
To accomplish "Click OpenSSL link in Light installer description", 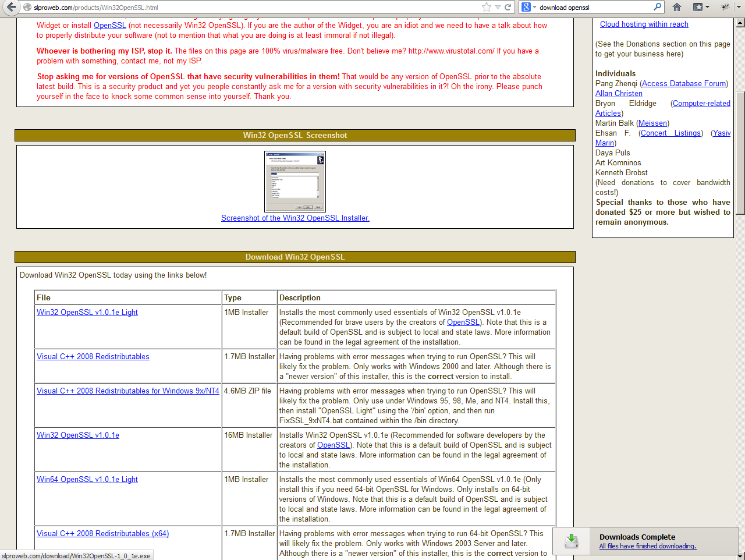I will tap(463, 322).
